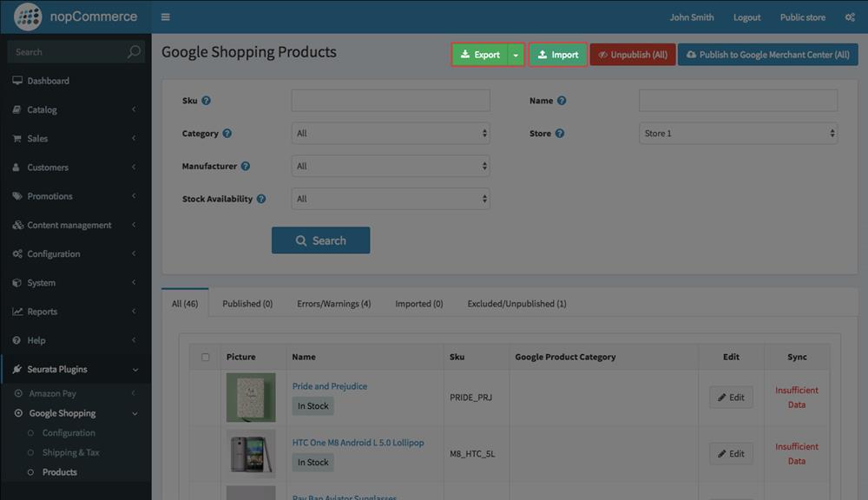Click the Dashboard monitor icon
The image size is (868, 500).
[17, 81]
